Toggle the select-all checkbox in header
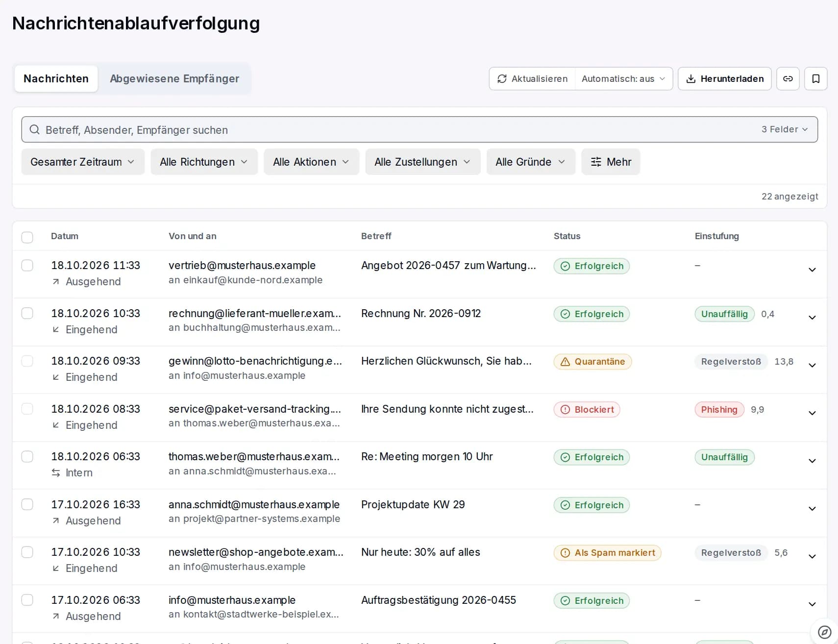 coord(27,237)
